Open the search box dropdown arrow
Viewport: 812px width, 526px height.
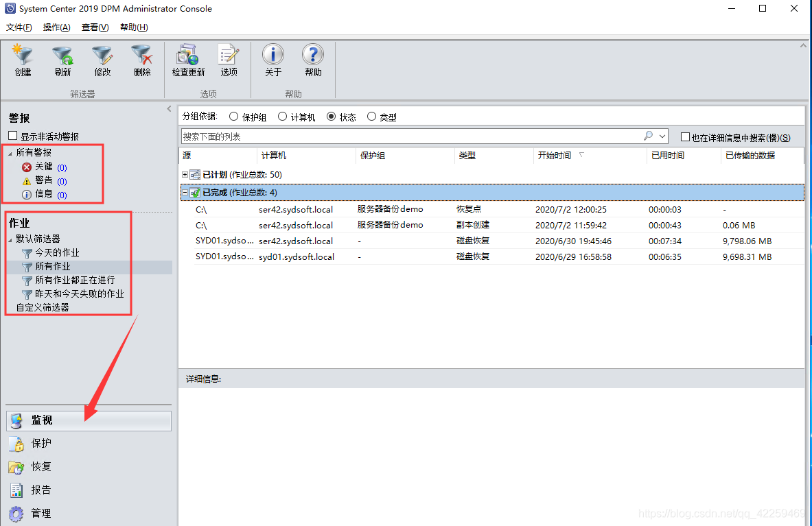[662, 136]
